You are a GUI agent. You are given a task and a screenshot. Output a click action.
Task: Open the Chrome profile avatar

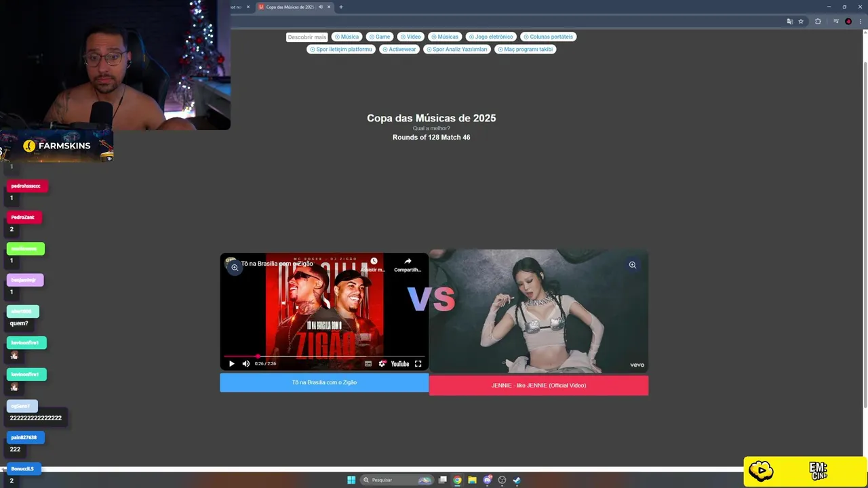click(x=848, y=21)
